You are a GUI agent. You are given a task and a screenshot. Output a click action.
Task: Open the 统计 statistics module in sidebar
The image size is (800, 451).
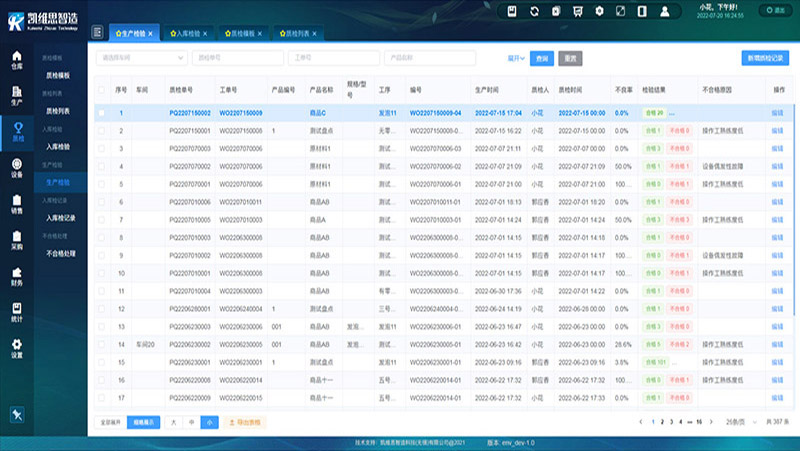point(17,312)
